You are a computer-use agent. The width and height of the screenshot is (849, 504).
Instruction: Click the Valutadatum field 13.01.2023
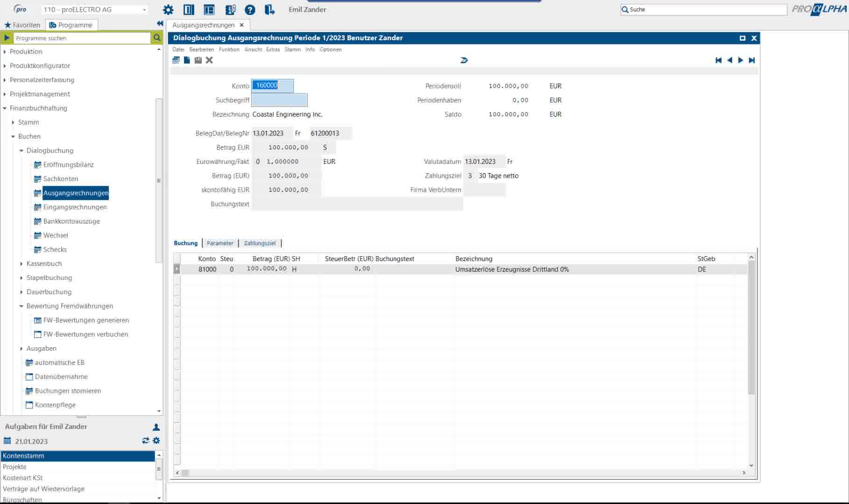pos(484,161)
